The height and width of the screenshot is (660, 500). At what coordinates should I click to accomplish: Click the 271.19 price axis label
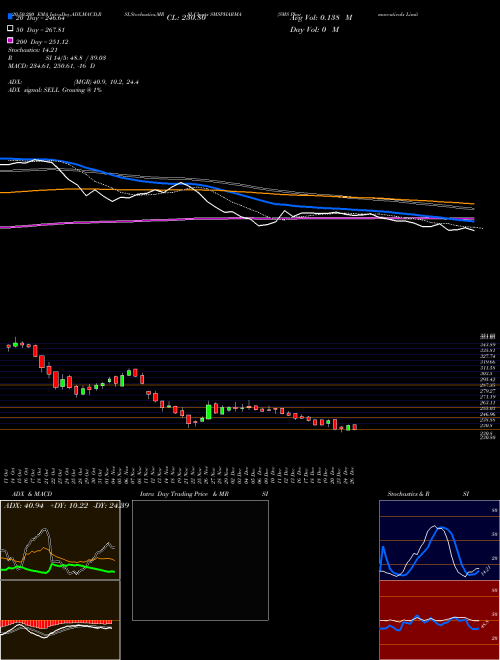488,397
